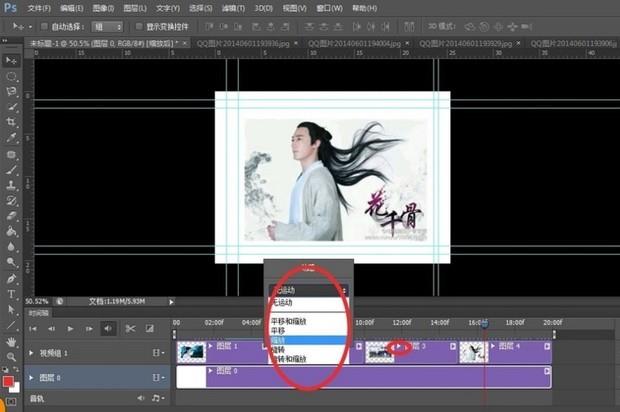Select the Hand tool
Screen dimensions: 620x412
[x=11, y=341]
